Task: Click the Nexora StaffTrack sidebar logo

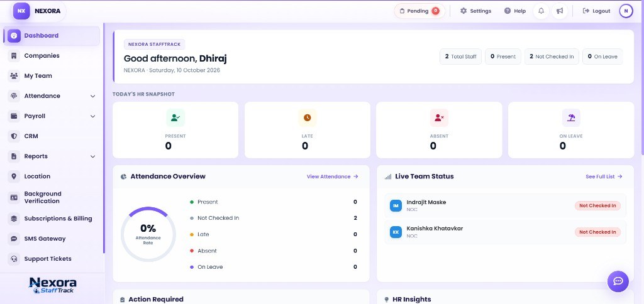Action: pos(53,285)
